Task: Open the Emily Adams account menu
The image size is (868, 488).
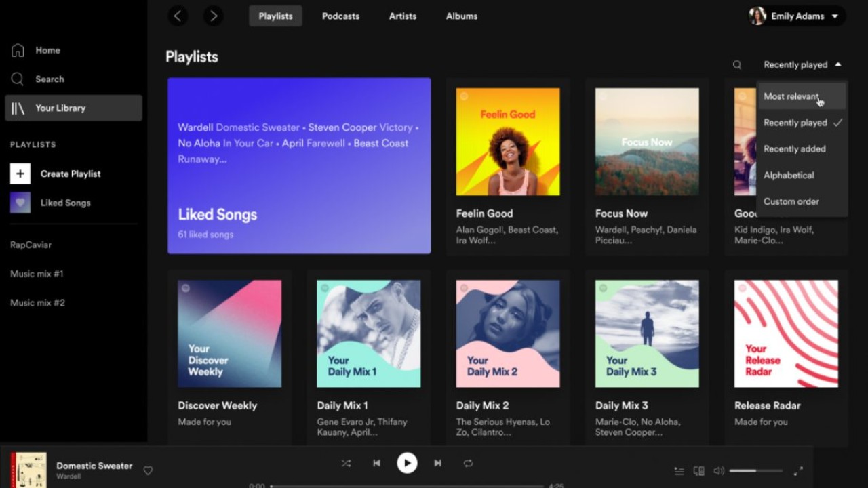Action: [797, 16]
